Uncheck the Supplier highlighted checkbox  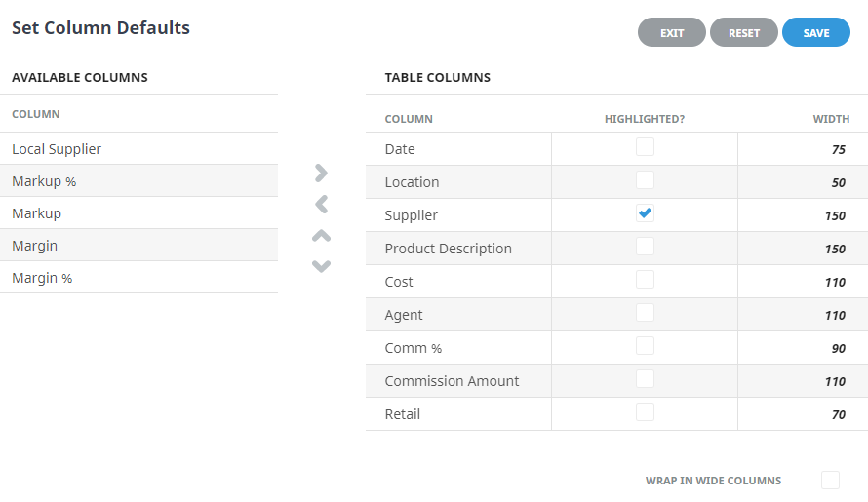(x=645, y=213)
